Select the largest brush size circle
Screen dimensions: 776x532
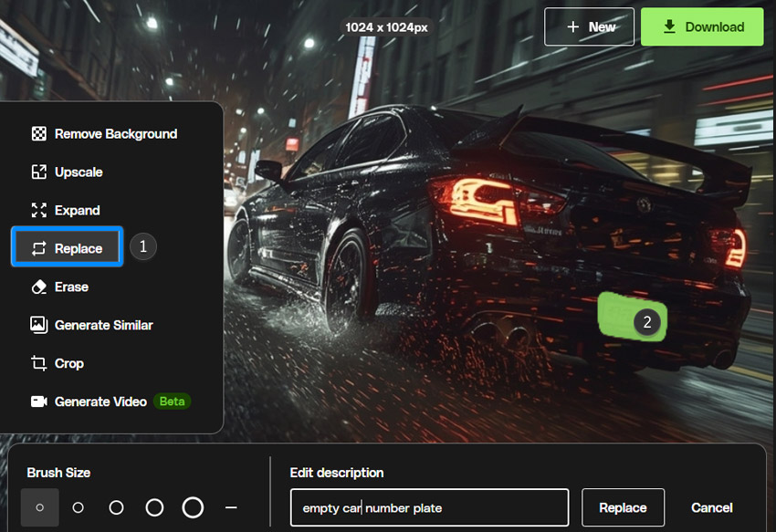pyautogui.click(x=193, y=507)
